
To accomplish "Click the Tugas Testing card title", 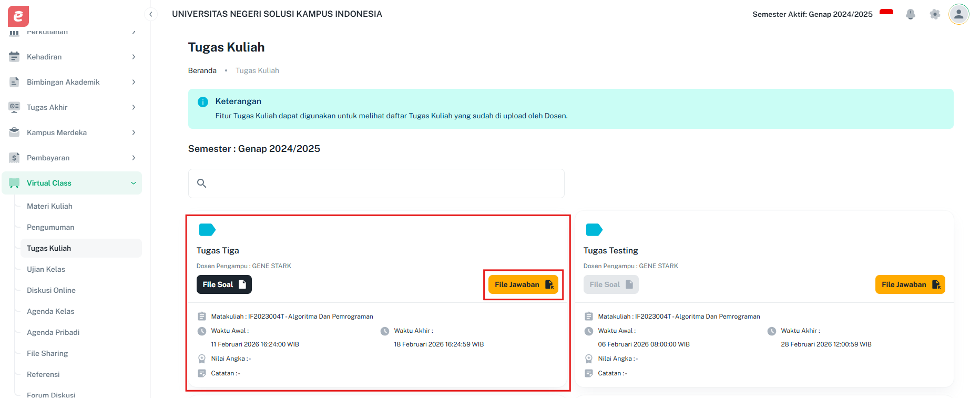I will point(610,251).
